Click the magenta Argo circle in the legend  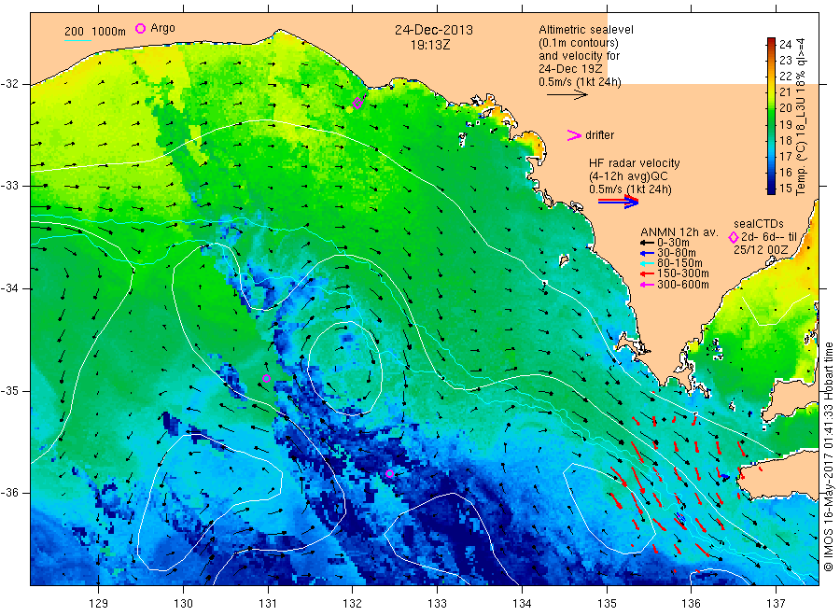coord(140,28)
